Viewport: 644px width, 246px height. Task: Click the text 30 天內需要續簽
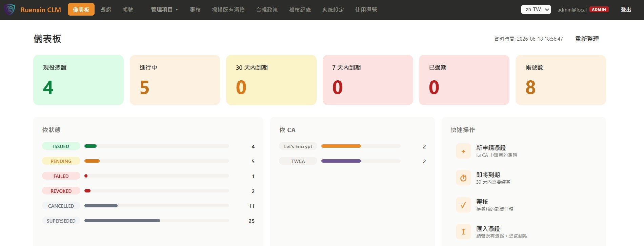493,182
